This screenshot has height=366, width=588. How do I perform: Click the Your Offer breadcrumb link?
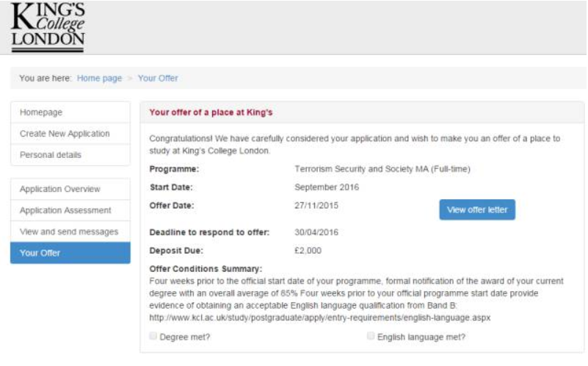[158, 78]
